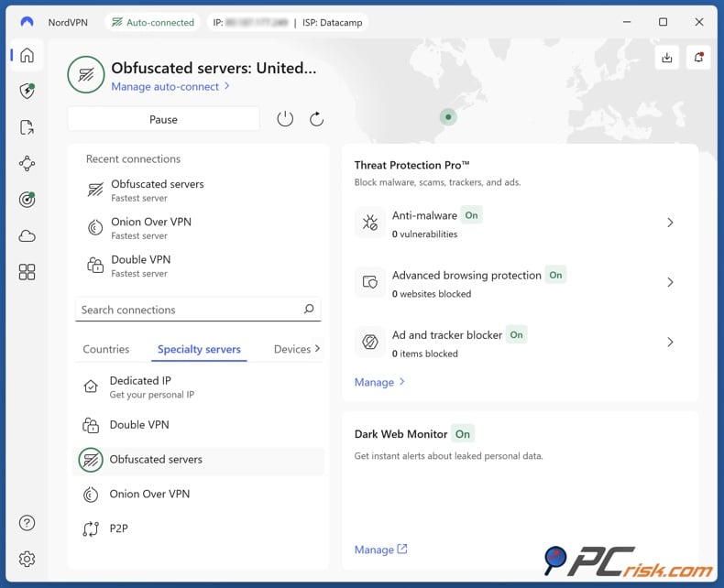
Task: Click '0 items blocked' text
Action: [x=425, y=354]
